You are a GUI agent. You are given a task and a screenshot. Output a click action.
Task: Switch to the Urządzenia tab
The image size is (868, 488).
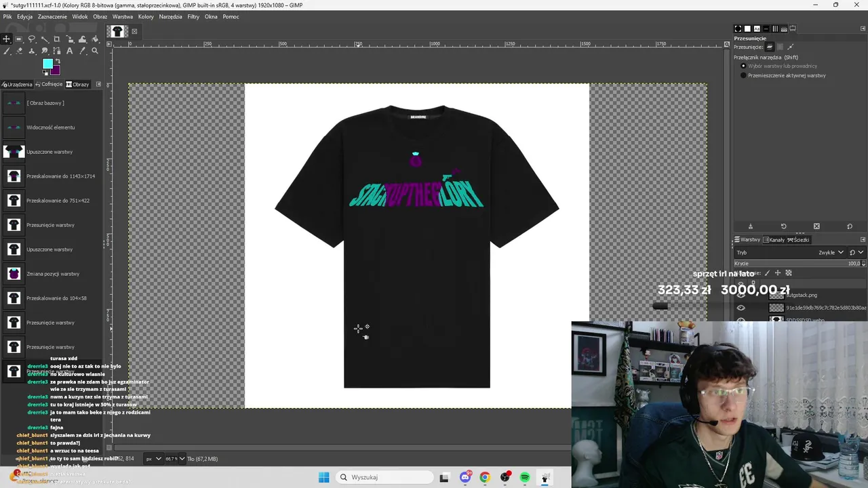pos(17,85)
